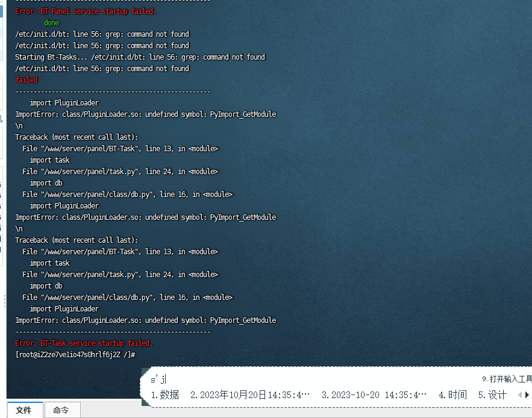Click the red failed status text
Image resolution: width=532 pixels, height=418 pixels.
[x=27, y=80]
